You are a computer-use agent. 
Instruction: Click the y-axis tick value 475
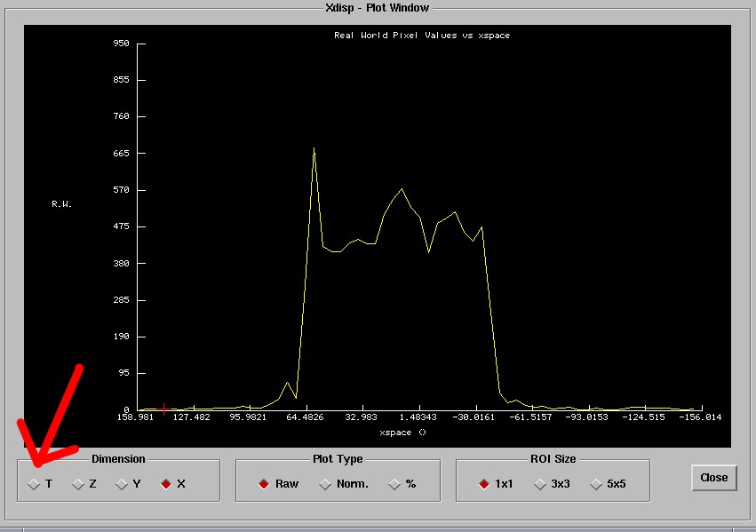pos(121,226)
